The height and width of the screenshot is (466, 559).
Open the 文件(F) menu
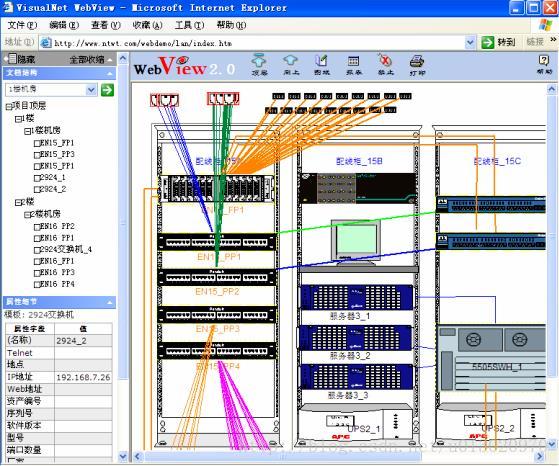[22, 25]
